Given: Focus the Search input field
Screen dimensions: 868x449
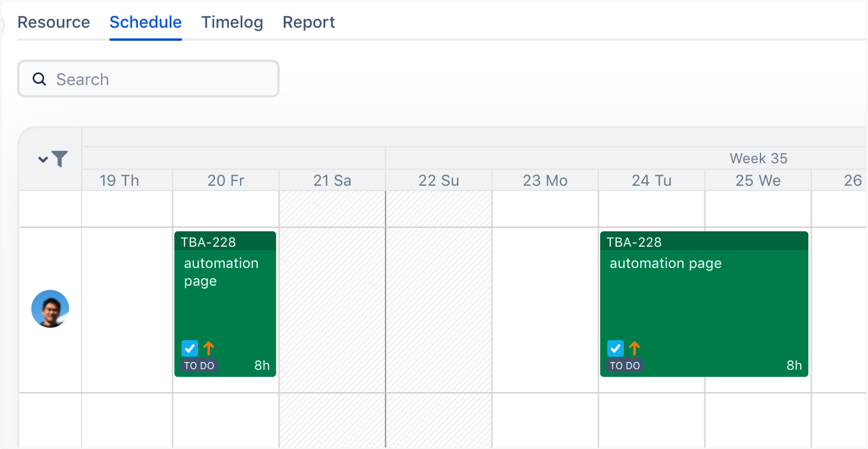Looking at the screenshot, I should coord(159,79).
